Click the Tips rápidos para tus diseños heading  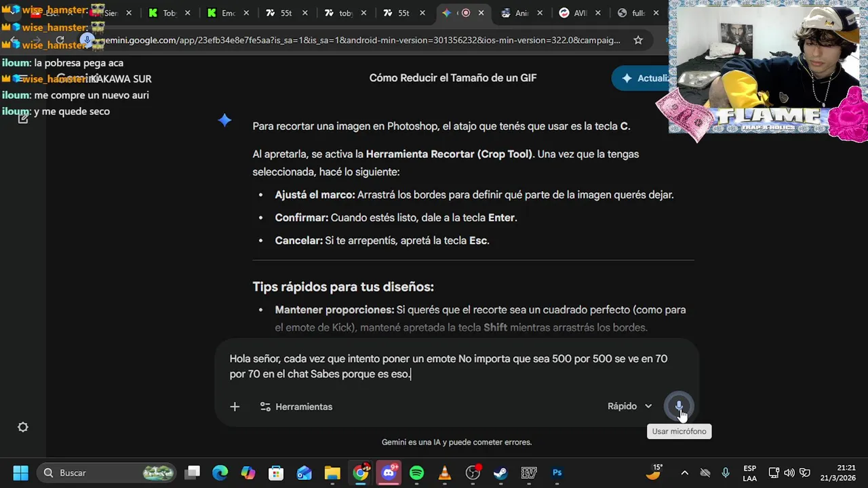343,287
